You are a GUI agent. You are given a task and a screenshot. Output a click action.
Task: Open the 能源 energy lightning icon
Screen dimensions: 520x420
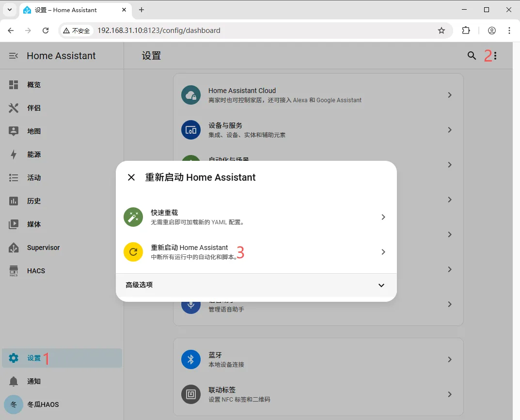(x=13, y=155)
